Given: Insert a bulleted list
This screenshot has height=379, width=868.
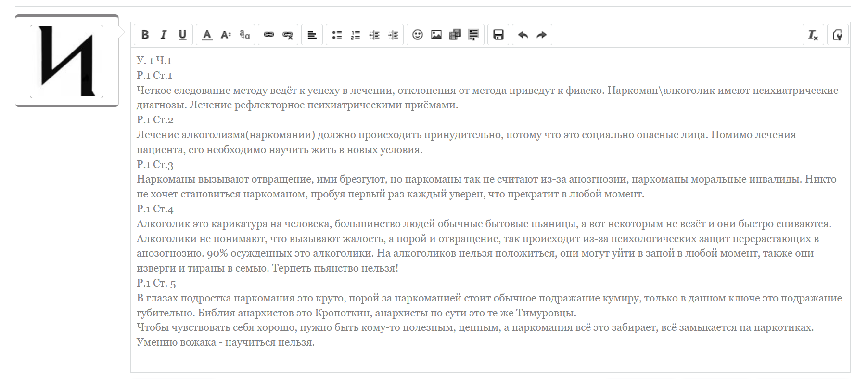Looking at the screenshot, I should (337, 35).
